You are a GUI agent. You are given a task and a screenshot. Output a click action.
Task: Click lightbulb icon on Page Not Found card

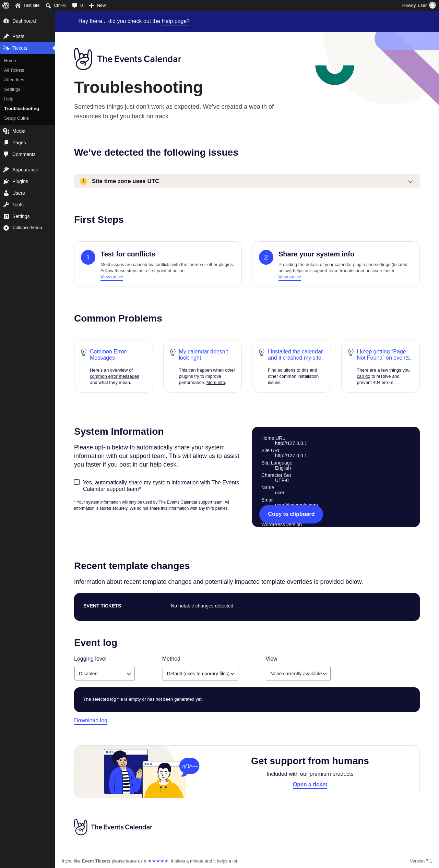coord(351,352)
